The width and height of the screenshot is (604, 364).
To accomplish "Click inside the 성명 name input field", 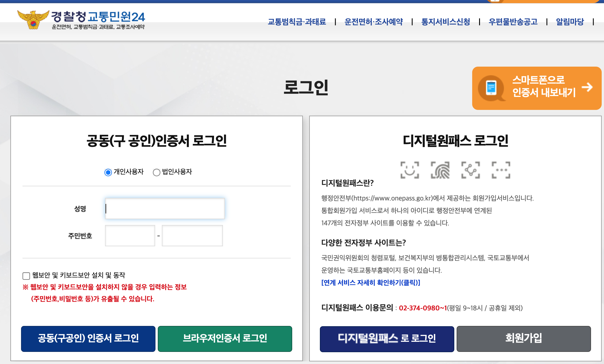I will coord(164,209).
